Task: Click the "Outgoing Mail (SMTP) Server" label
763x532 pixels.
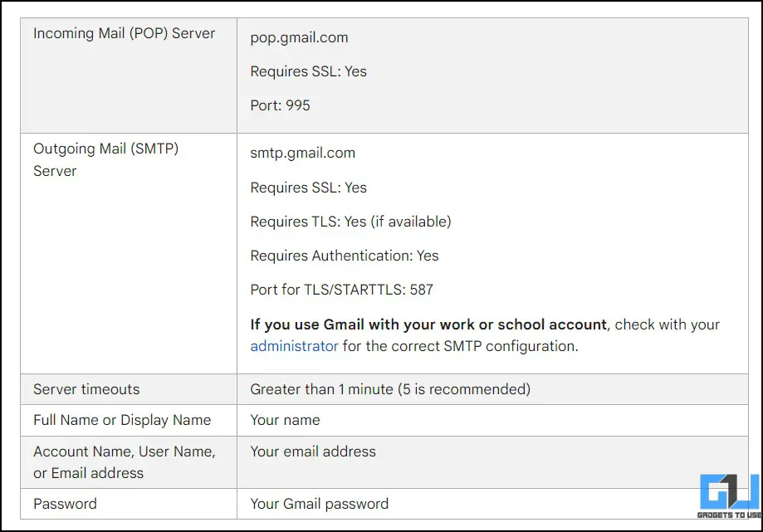Action: click(106, 159)
